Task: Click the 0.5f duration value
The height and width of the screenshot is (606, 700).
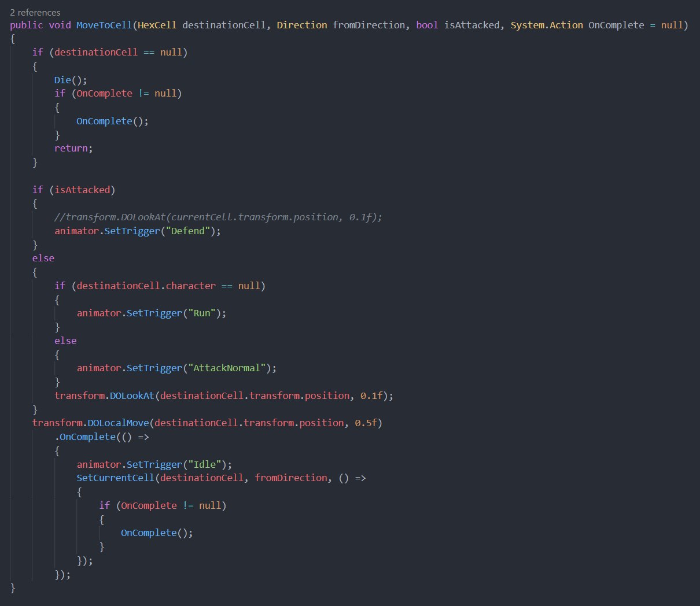Action: point(366,423)
